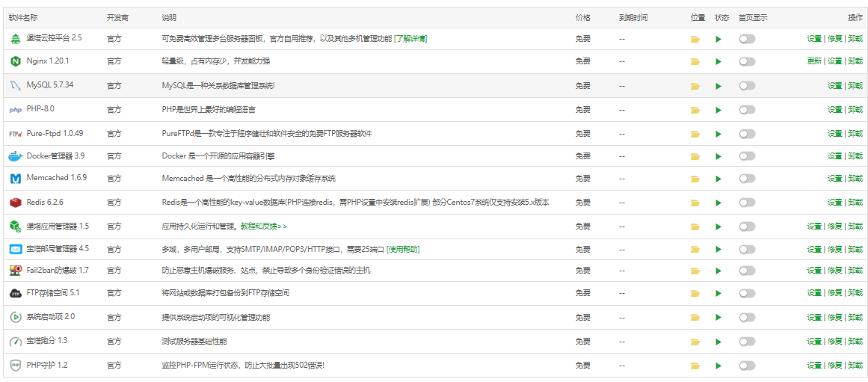Enable homepage display for PHP-8.0
This screenshot has width=868, height=382.
pos(747,110)
